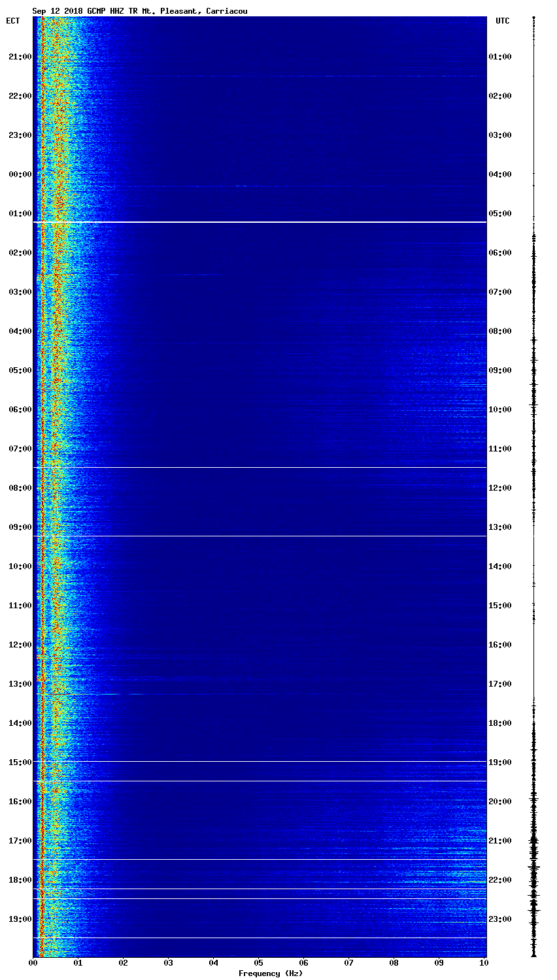Screen dimensions: 557x980
Task: Select the 08:00 label on the ECT axis
Action: click(20, 488)
